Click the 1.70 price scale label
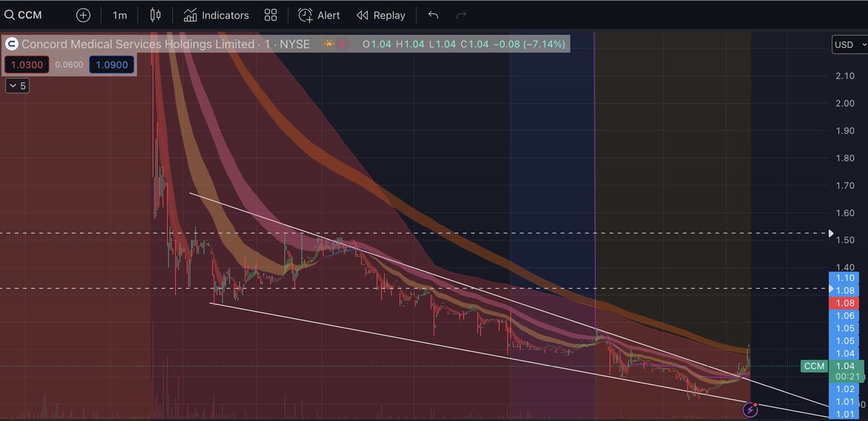Screen dimensions: 868x421 [x=846, y=185]
